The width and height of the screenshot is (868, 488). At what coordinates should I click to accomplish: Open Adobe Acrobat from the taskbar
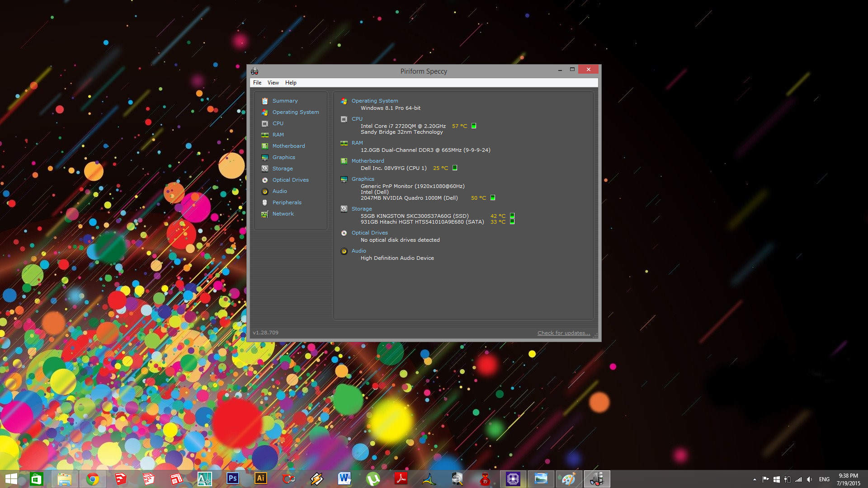[x=401, y=479]
